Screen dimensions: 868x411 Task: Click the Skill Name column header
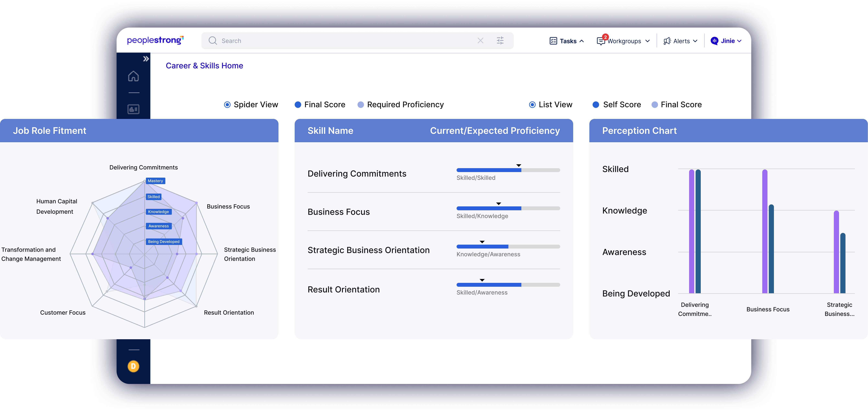click(330, 131)
